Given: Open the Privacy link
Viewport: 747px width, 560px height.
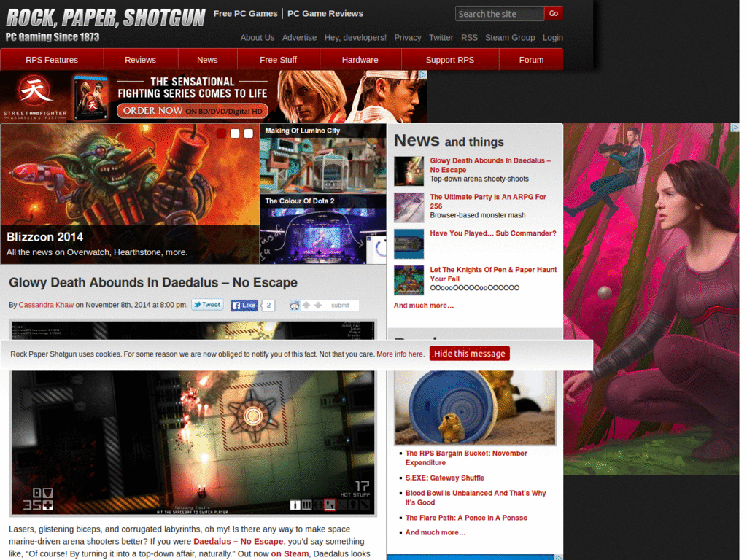Looking at the screenshot, I should (408, 38).
